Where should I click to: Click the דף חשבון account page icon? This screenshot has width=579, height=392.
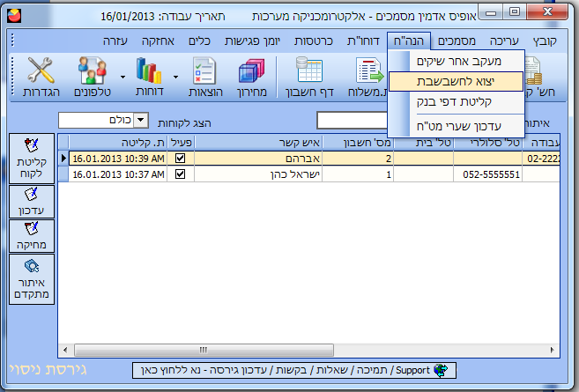309,77
